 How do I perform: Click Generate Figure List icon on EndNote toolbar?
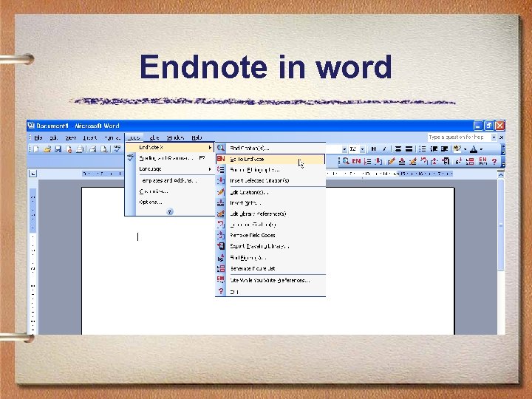(470, 161)
